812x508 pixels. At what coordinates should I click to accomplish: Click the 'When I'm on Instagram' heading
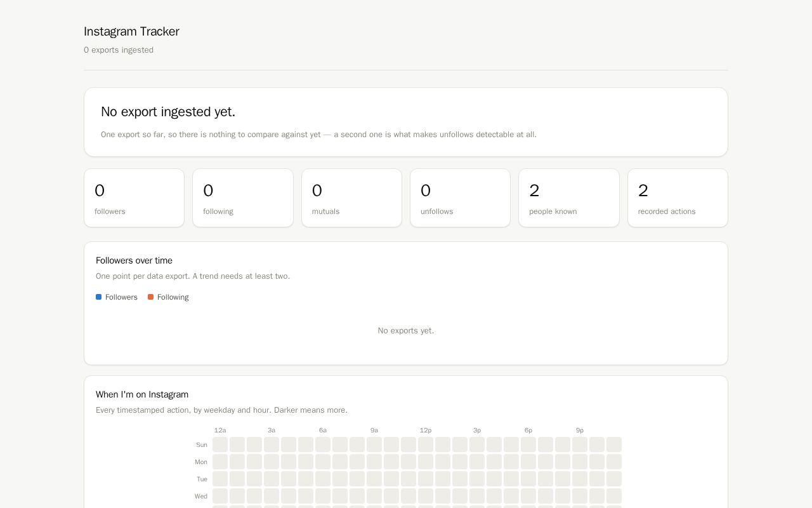click(x=142, y=394)
